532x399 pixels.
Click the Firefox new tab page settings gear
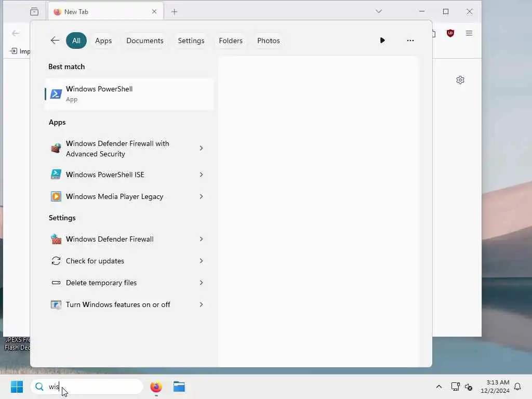(x=460, y=80)
